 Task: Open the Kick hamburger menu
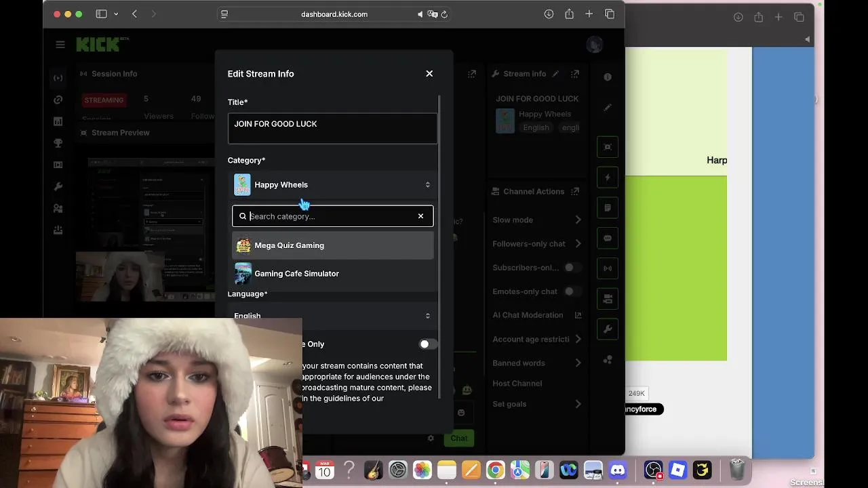pos(60,45)
